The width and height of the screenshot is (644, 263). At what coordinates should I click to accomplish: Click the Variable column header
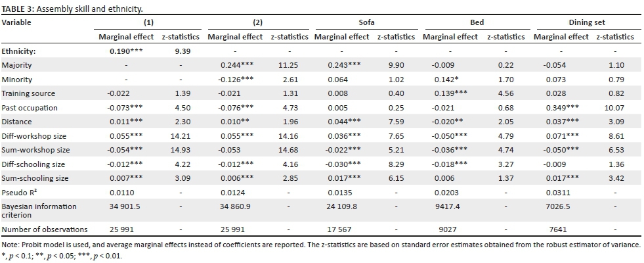point(17,22)
